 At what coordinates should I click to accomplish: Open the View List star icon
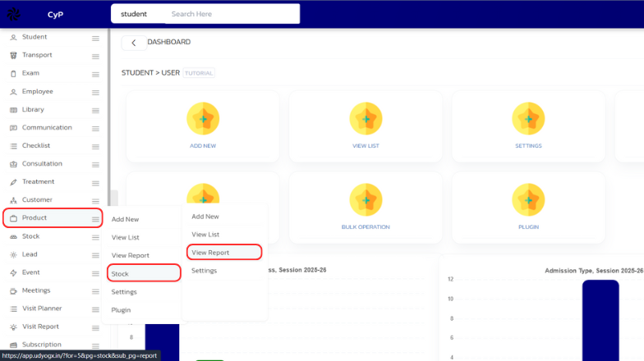[366, 119]
